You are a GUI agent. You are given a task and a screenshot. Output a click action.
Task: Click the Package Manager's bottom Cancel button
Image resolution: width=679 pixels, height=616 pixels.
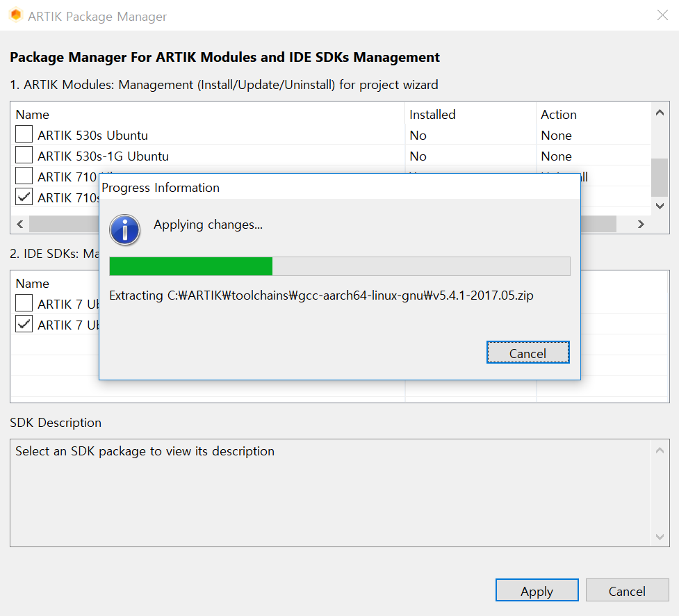[627, 590]
